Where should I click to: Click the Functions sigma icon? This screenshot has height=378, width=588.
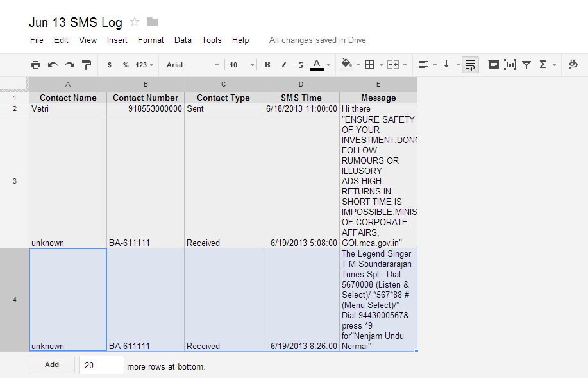point(542,65)
